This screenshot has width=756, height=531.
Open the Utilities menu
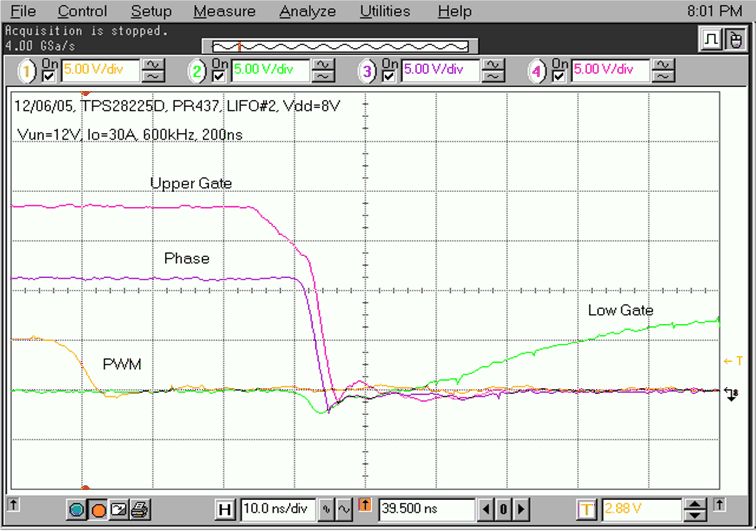click(x=385, y=11)
